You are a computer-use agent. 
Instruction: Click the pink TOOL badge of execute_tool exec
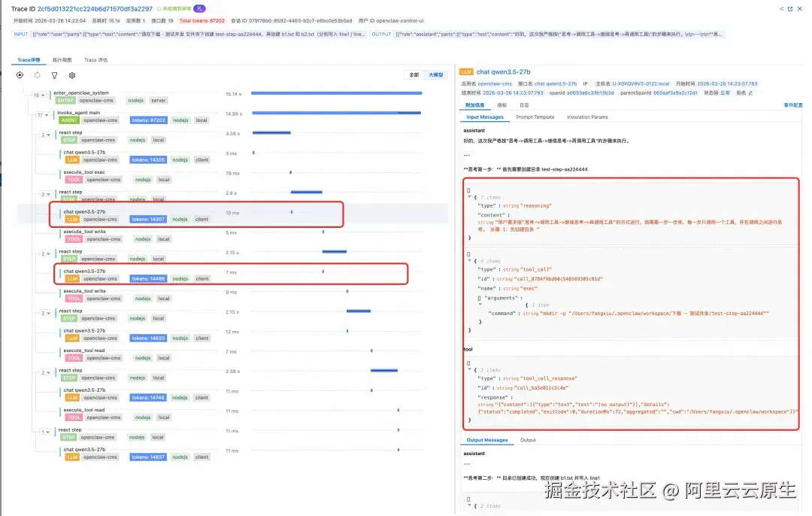[74, 180]
